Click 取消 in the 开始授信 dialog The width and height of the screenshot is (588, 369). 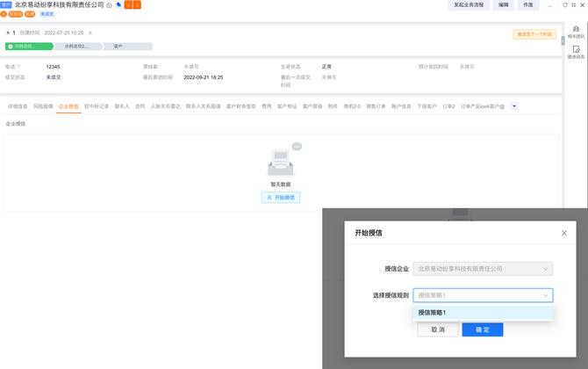pos(438,329)
